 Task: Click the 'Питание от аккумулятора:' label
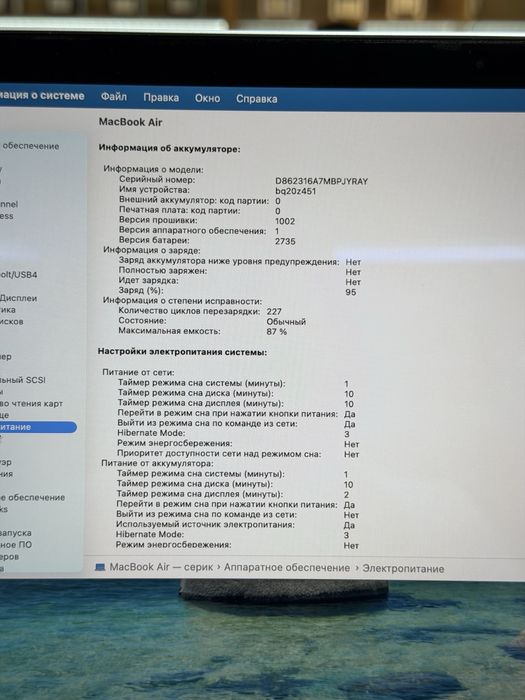[x=157, y=463]
